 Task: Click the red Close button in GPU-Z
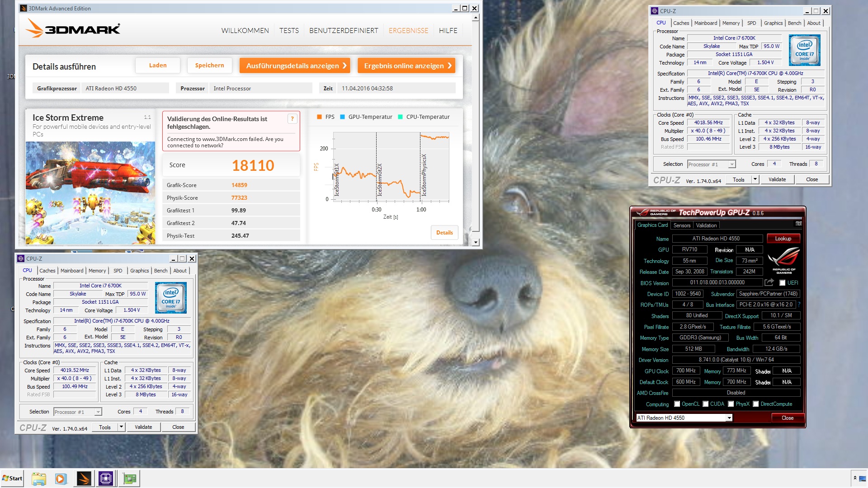click(x=788, y=418)
